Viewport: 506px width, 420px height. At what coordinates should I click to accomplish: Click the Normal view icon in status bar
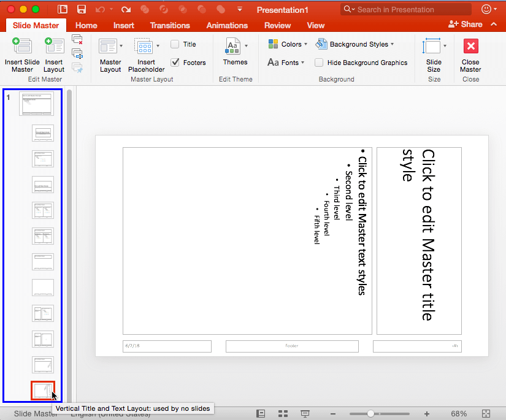[261, 414]
